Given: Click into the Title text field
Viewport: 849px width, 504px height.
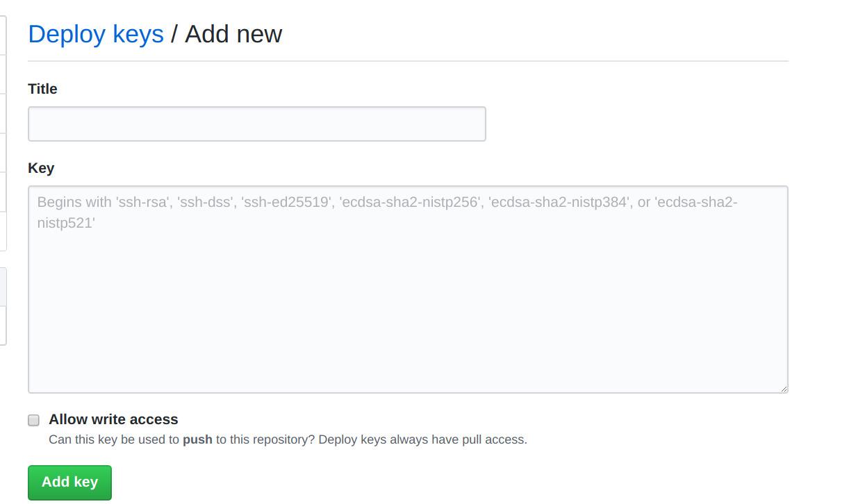Looking at the screenshot, I should pos(257,124).
